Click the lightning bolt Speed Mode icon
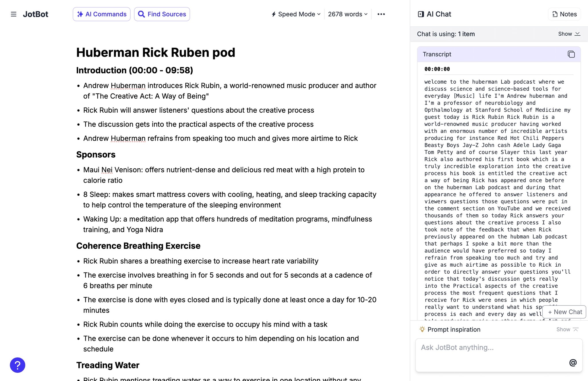 pos(274,14)
